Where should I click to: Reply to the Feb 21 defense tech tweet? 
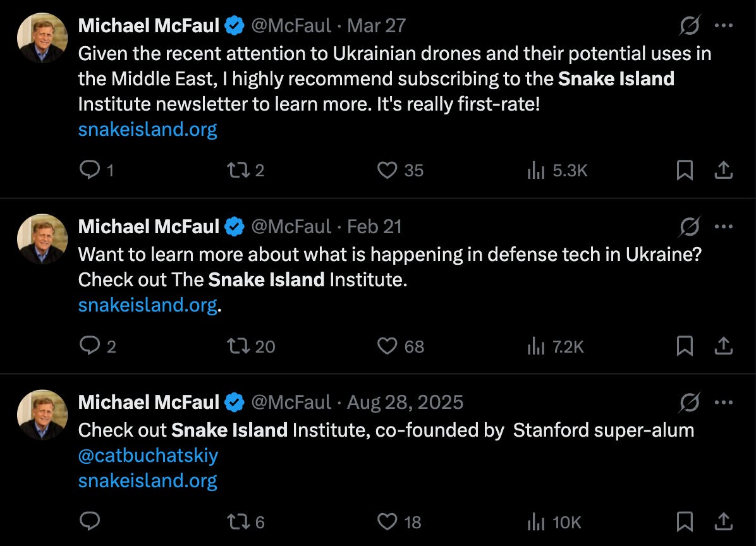tap(88, 346)
